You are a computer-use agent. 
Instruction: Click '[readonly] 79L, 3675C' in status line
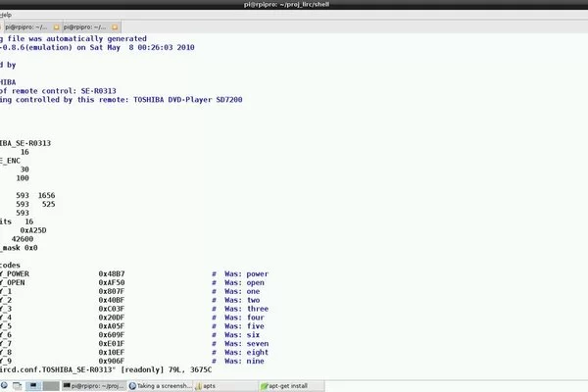coord(167,369)
